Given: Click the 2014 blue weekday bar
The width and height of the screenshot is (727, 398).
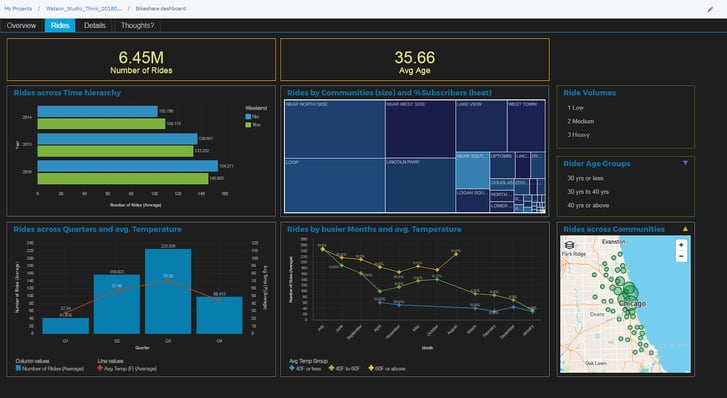Looking at the screenshot, I should [97, 111].
